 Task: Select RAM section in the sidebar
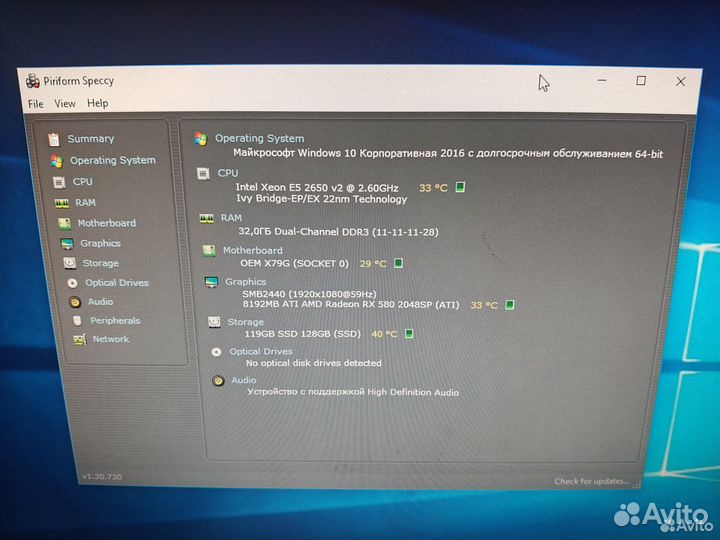coord(85,202)
